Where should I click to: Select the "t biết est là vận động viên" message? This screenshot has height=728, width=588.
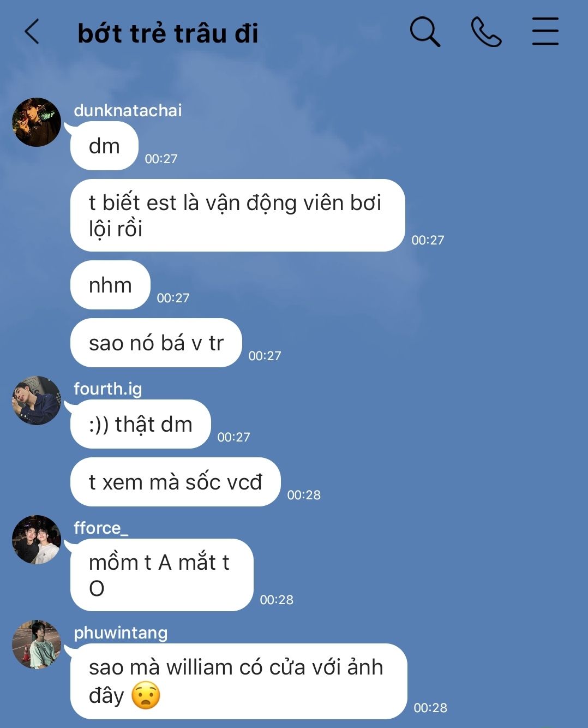(x=238, y=215)
